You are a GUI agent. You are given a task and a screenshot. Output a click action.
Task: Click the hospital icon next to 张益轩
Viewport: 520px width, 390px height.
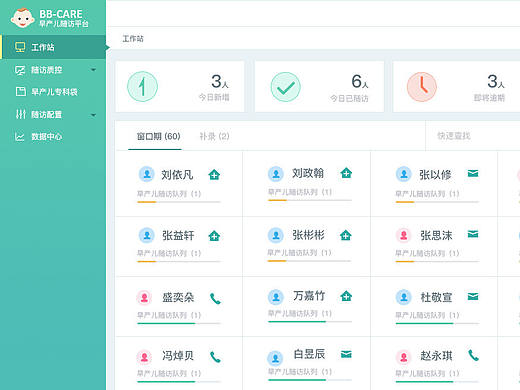pyautogui.click(x=214, y=236)
